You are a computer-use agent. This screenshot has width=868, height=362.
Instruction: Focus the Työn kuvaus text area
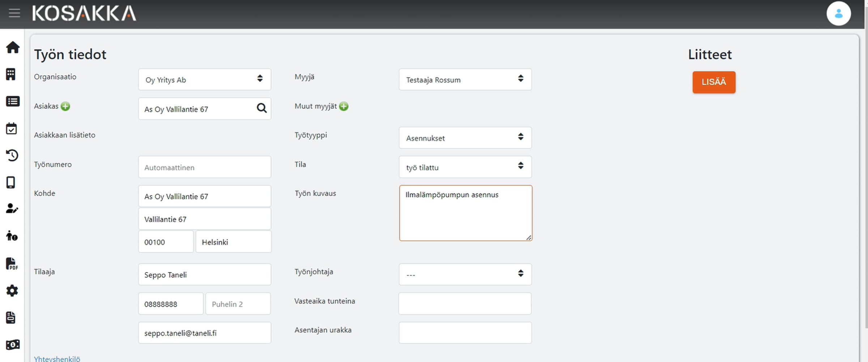click(x=465, y=213)
